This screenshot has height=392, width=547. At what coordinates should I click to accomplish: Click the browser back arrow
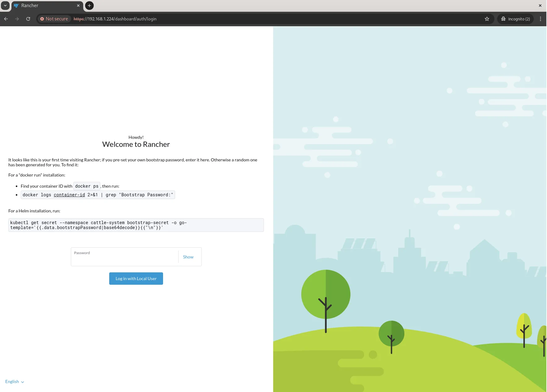[x=6, y=19]
